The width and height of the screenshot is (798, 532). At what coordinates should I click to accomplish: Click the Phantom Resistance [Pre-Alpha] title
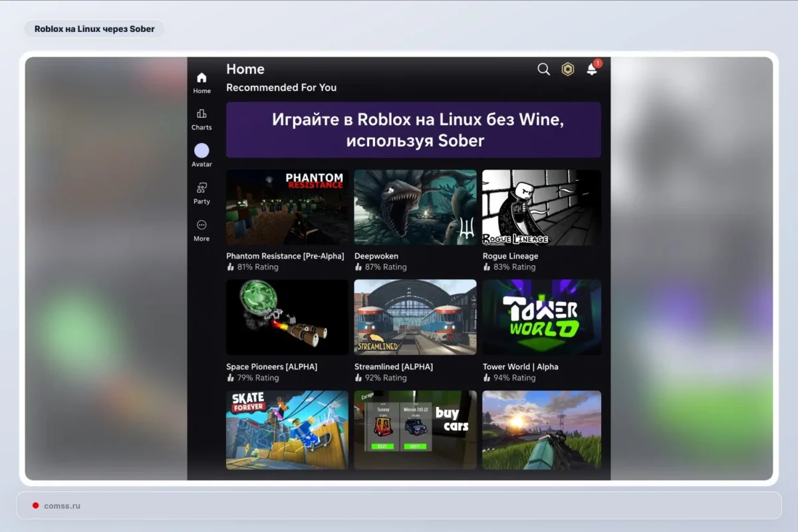(285, 256)
